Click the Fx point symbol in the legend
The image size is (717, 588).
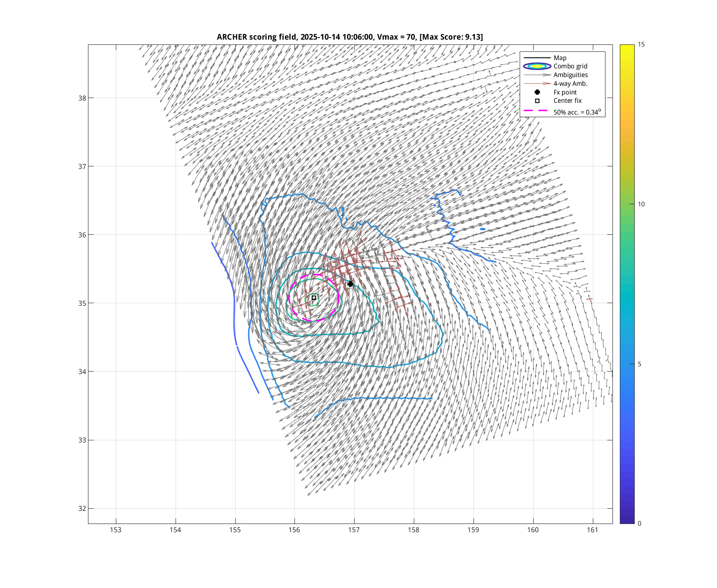tap(537, 92)
